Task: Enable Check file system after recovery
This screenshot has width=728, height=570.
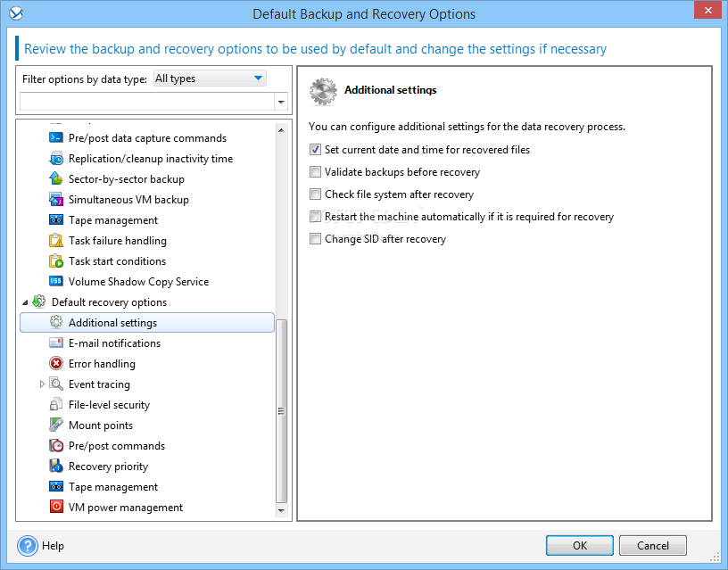Action: point(315,194)
